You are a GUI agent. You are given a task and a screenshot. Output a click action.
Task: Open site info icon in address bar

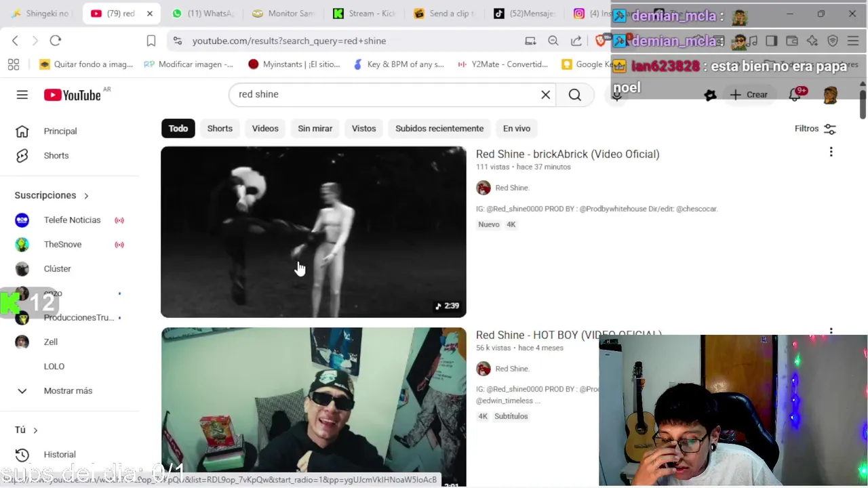(x=178, y=41)
